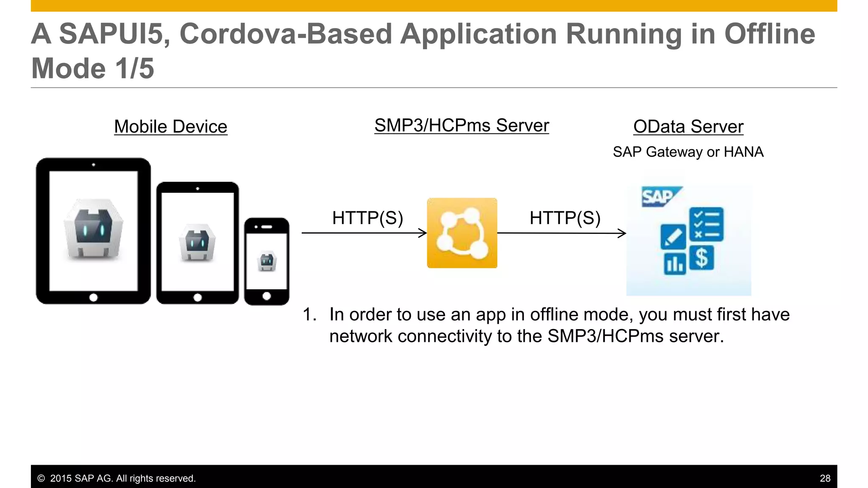This screenshot has width=868, height=488.
Task: Click the smartphone Cordova icon
Action: tap(267, 262)
